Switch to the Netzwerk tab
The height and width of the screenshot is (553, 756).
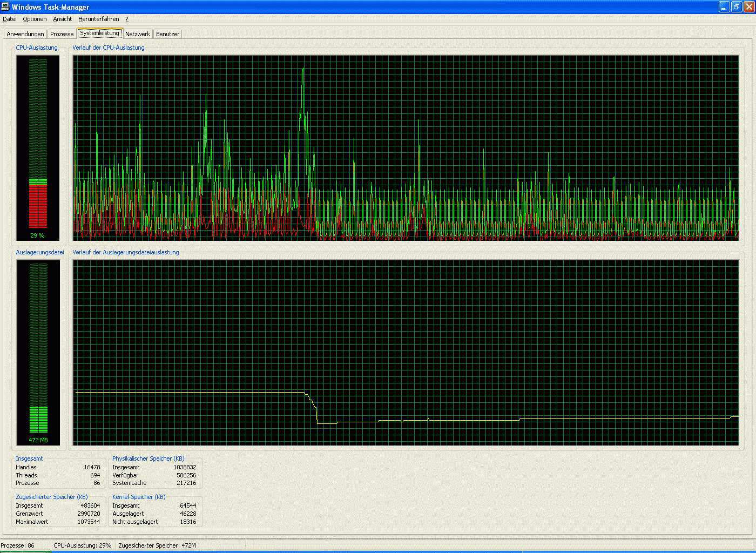138,34
